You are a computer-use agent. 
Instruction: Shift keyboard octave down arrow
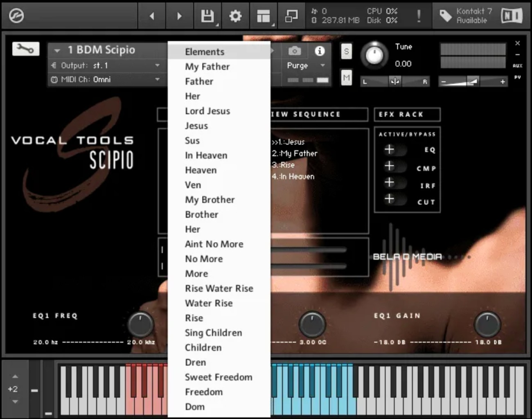pyautogui.click(x=15, y=402)
